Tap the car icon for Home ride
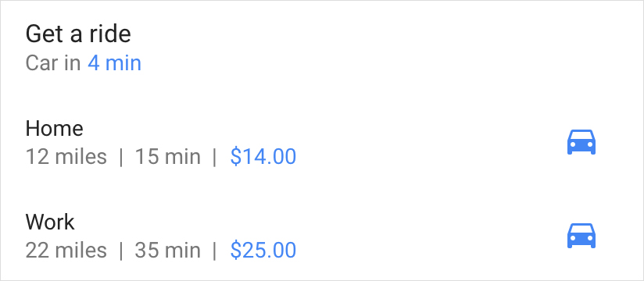644x281 pixels. 581,142
